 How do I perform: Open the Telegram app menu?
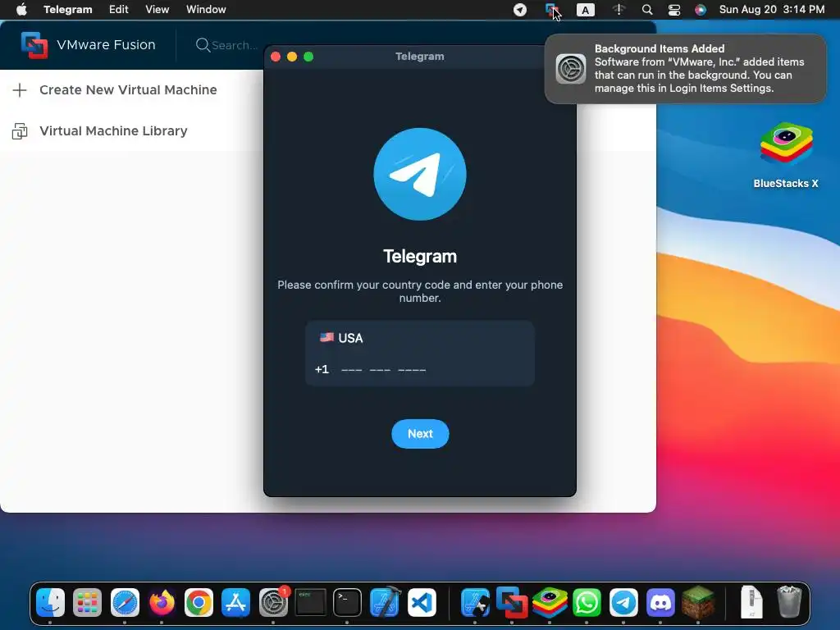coord(67,10)
